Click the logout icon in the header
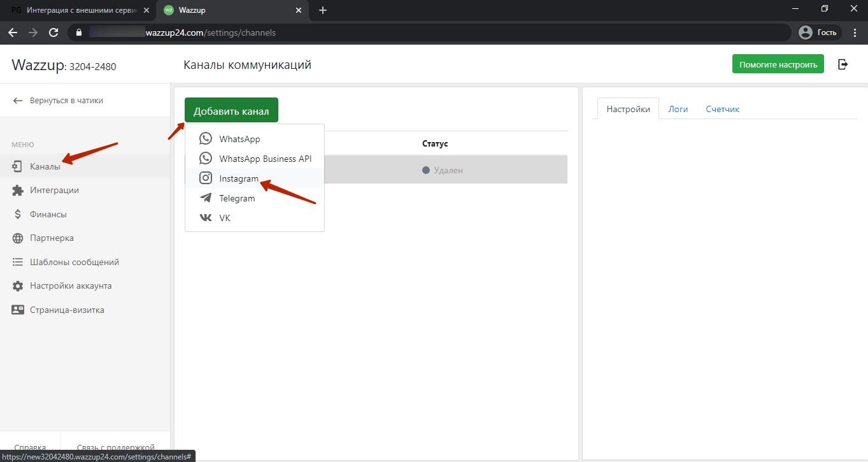This screenshot has width=868, height=462. click(843, 64)
